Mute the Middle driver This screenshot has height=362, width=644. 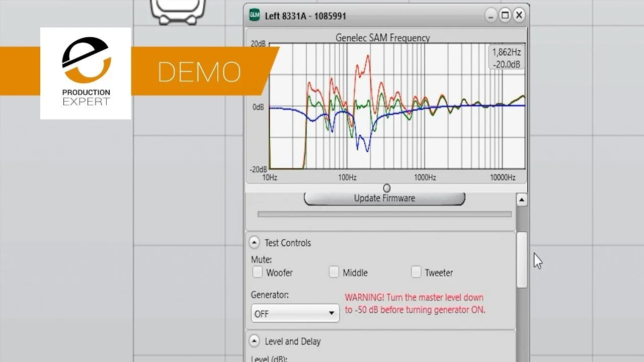click(334, 273)
